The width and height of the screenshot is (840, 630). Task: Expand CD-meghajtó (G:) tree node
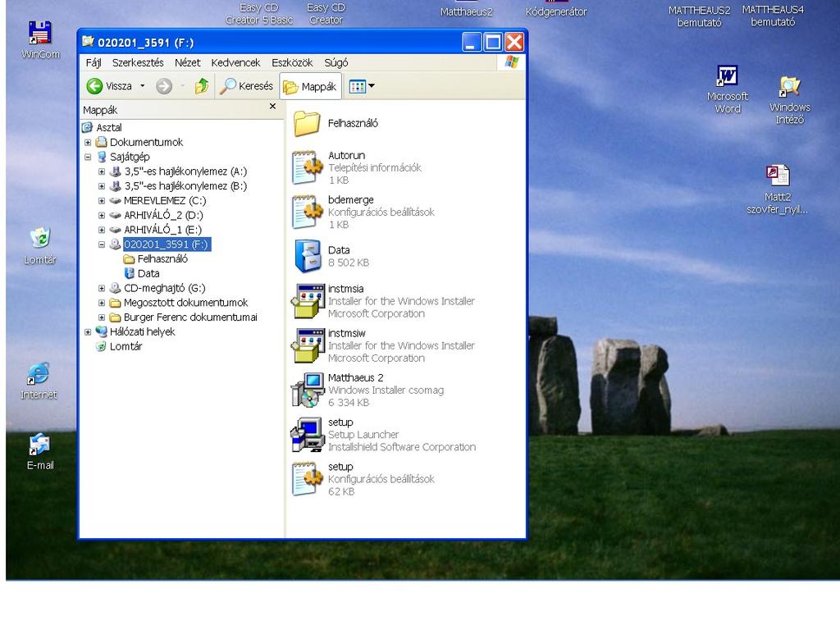pyautogui.click(x=102, y=288)
